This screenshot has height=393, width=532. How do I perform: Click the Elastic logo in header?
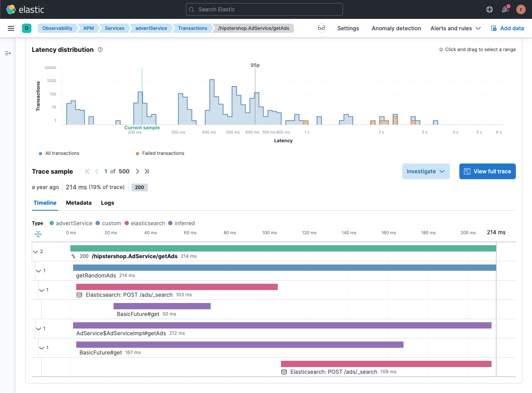tap(25, 9)
